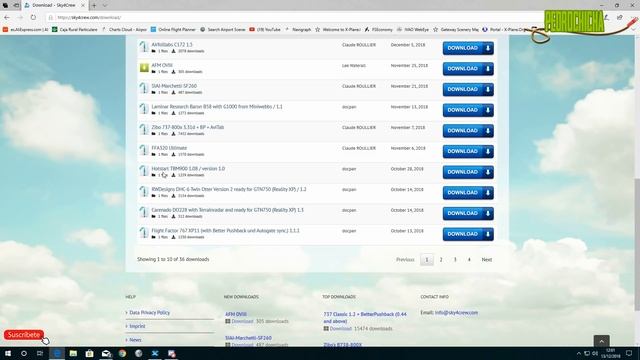
Task: Open Welcome to X-Plane bookmark
Action: click(x=338, y=29)
